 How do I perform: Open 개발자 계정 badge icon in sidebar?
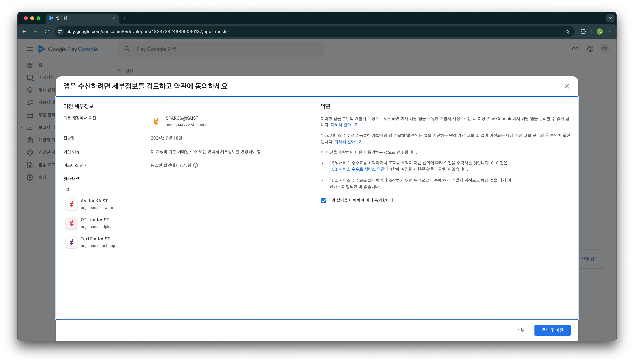pyautogui.click(x=30, y=140)
